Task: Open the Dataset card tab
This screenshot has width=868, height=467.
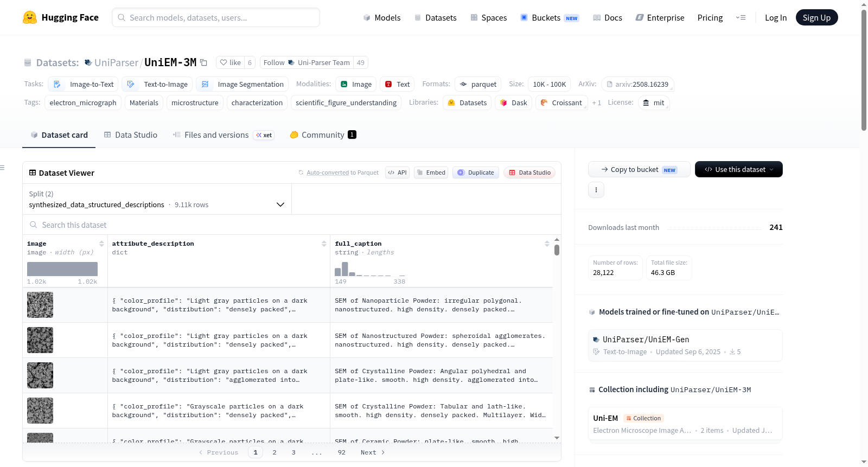Action: tap(59, 135)
